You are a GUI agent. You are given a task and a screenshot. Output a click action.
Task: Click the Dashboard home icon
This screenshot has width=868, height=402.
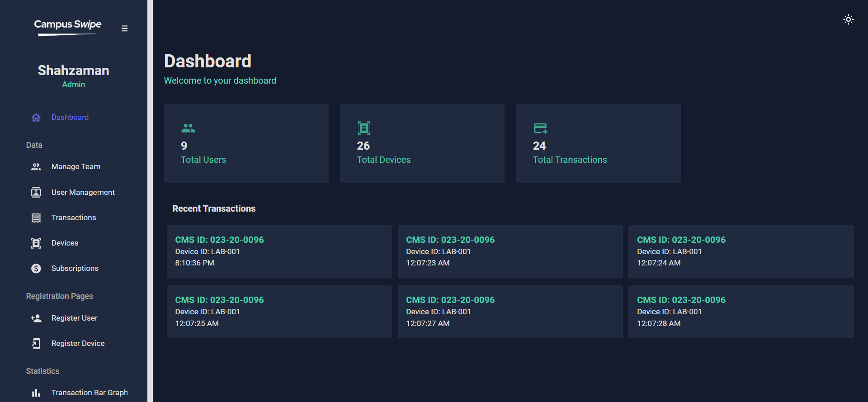tap(36, 118)
